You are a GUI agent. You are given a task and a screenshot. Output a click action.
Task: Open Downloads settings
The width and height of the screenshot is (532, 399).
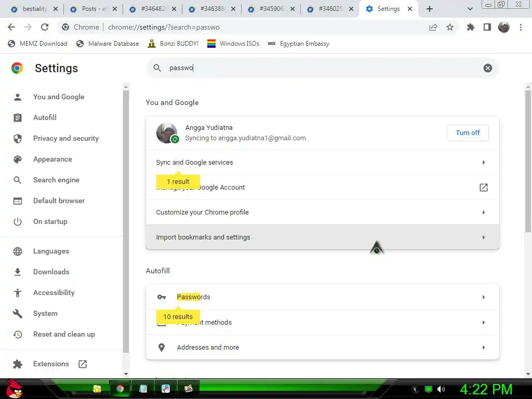(51, 272)
